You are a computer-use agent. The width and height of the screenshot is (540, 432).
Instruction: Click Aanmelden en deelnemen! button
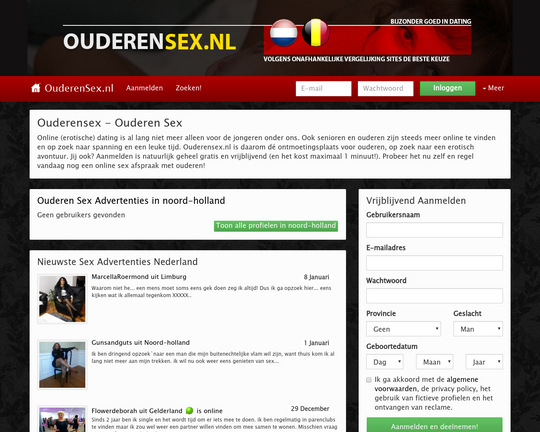pyautogui.click(x=434, y=426)
